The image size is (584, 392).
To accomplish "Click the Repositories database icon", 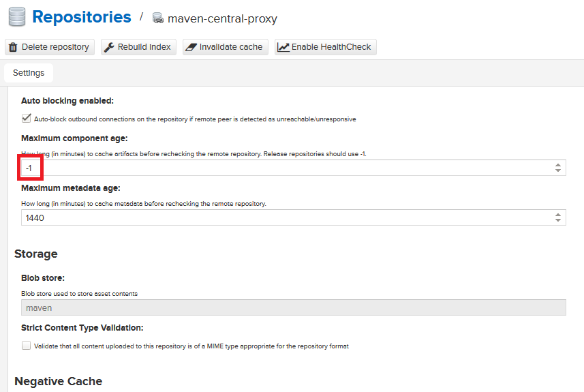I will point(16,17).
